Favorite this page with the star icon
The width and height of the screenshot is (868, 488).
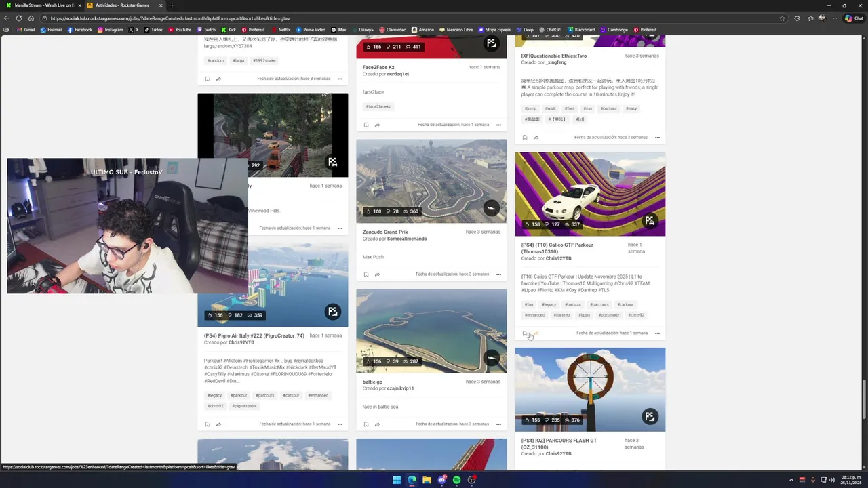pos(782,18)
